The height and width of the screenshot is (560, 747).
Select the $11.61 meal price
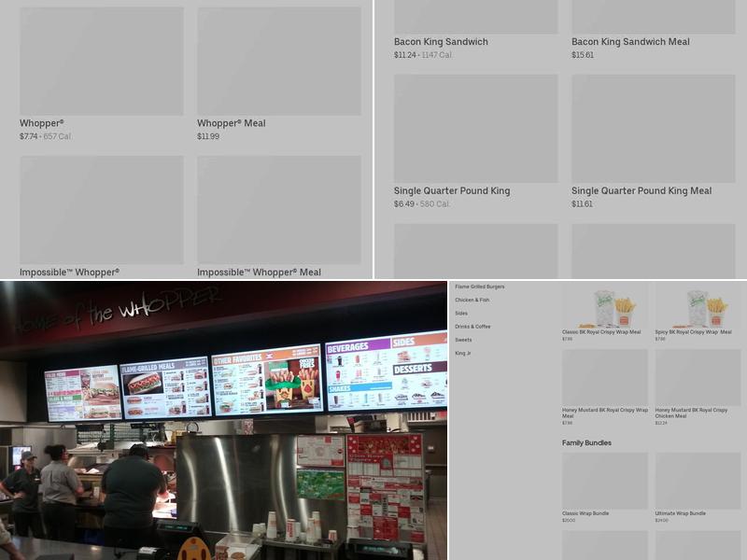582,203
